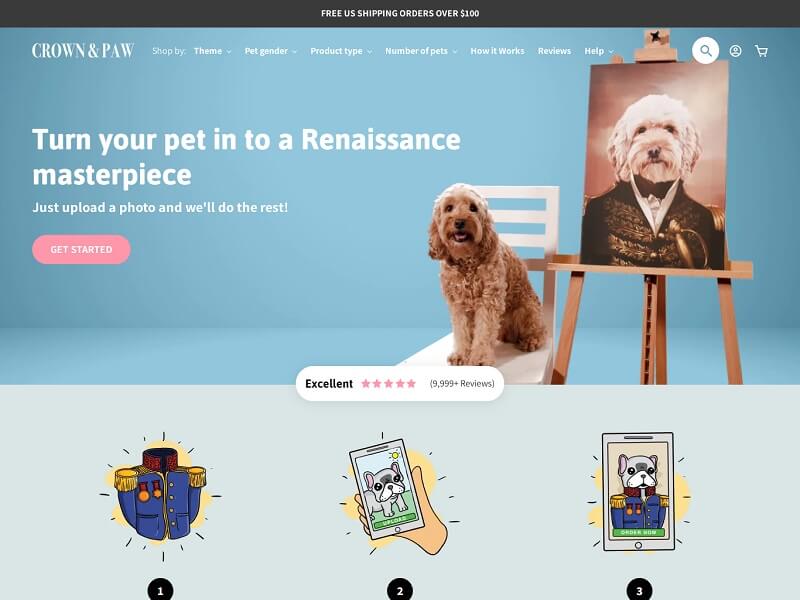Image resolution: width=800 pixels, height=600 pixels.
Task: Click the pink Get Started button
Action: tap(81, 249)
